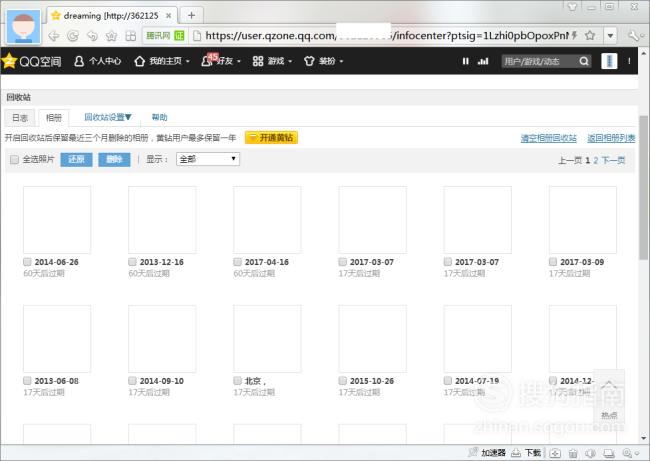Click the QQ空间 logo
Image resolution: width=650 pixels, height=461 pixels.
click(32, 61)
